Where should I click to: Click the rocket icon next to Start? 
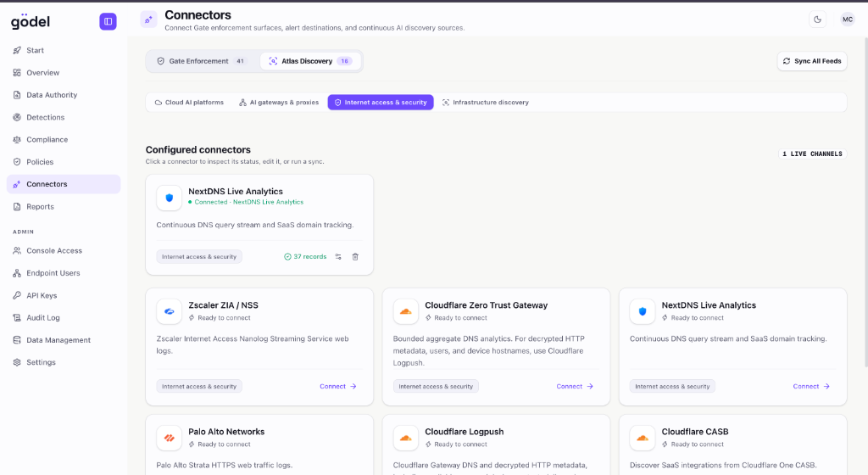pos(17,50)
